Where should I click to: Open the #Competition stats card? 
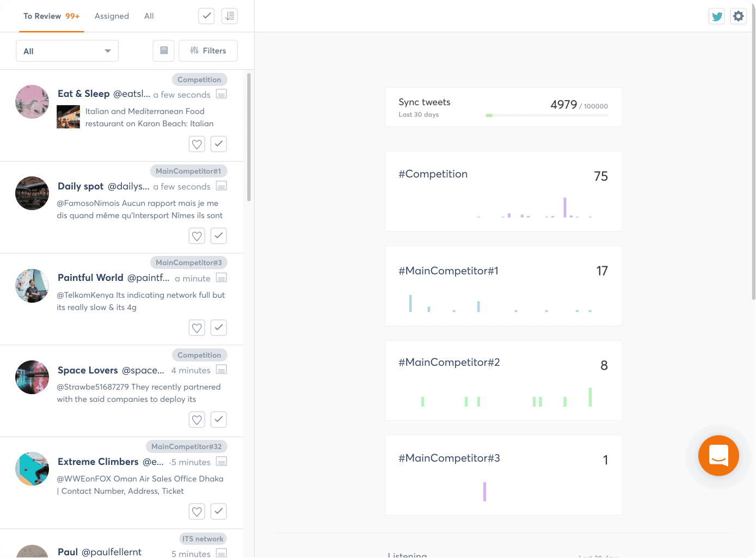(x=503, y=191)
